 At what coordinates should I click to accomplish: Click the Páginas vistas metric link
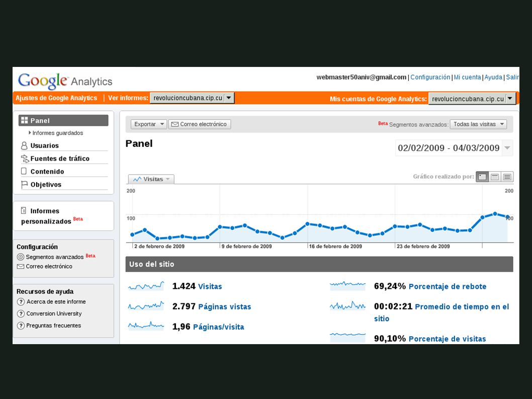tap(225, 306)
